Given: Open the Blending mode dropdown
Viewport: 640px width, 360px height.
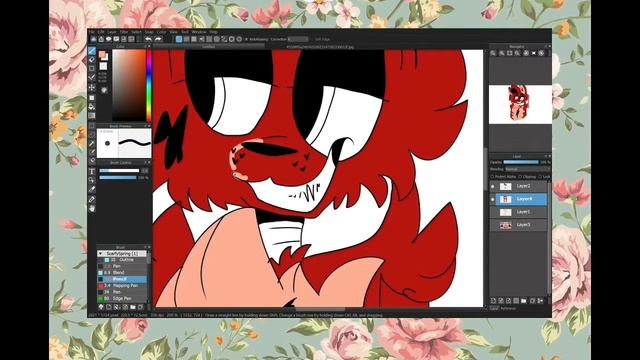Looking at the screenshot, I should point(527,169).
